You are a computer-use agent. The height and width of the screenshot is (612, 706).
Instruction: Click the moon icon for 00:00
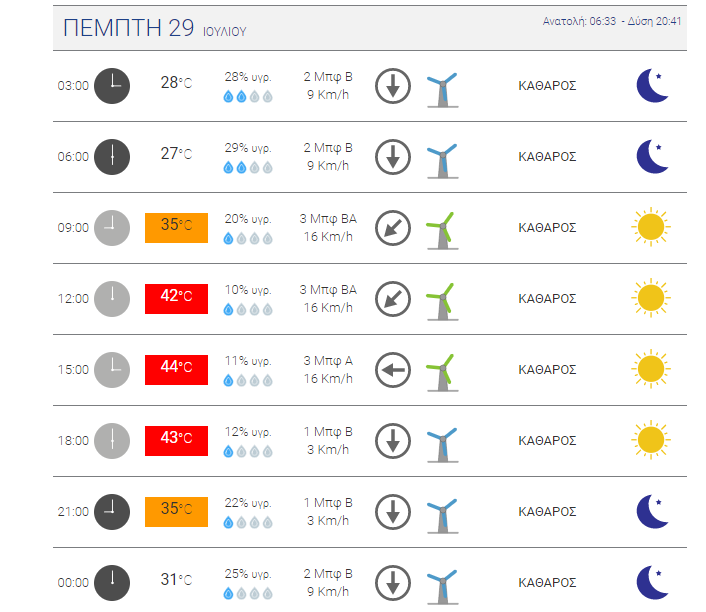(652, 582)
